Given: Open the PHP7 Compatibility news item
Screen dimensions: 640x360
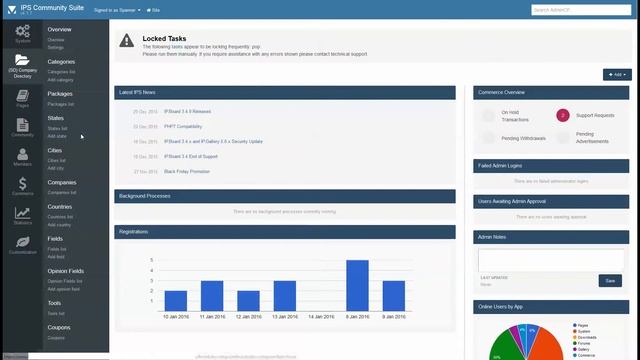Looking at the screenshot, I should coord(183,127).
